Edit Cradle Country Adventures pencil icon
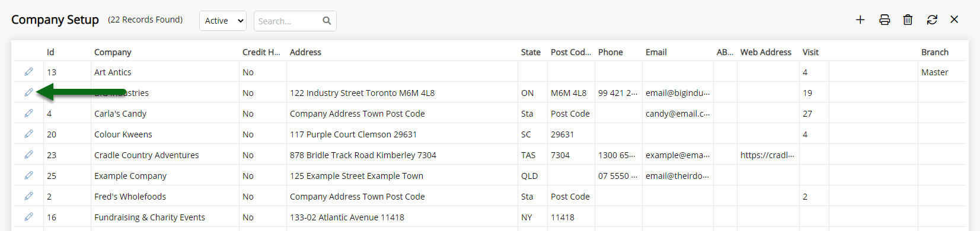 click(x=28, y=155)
